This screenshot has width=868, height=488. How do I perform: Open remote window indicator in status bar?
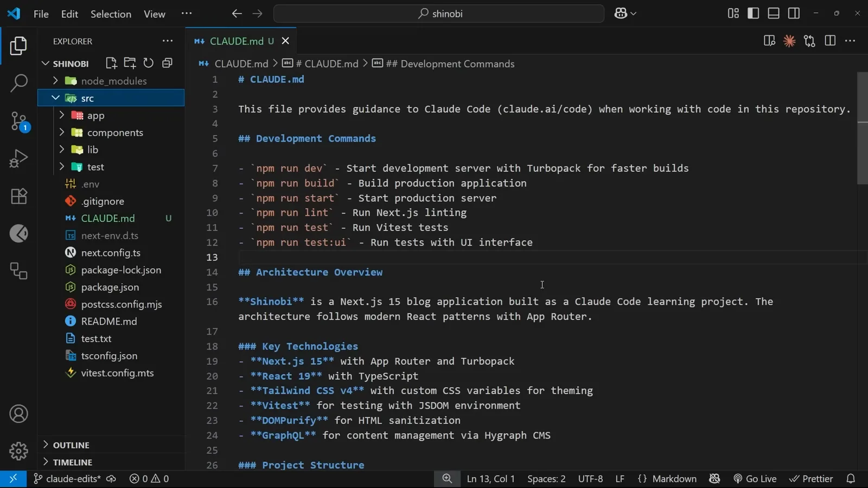[x=13, y=479]
